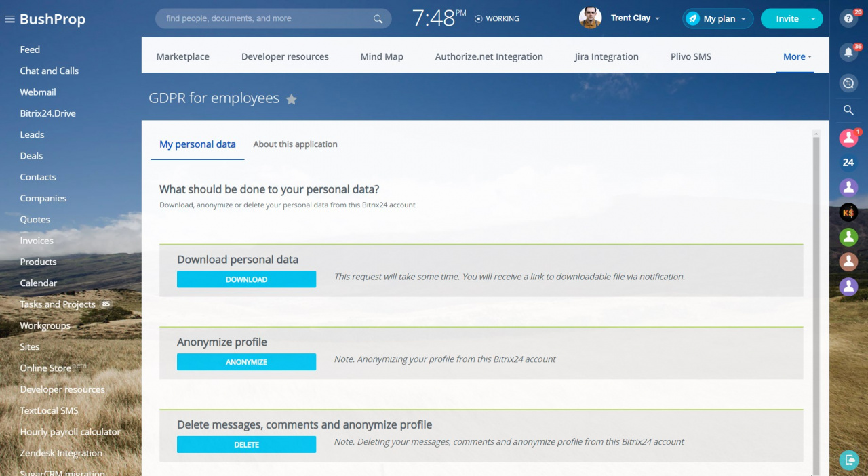Open the Plivo SMS tab
This screenshot has height=476, width=868.
[691, 57]
